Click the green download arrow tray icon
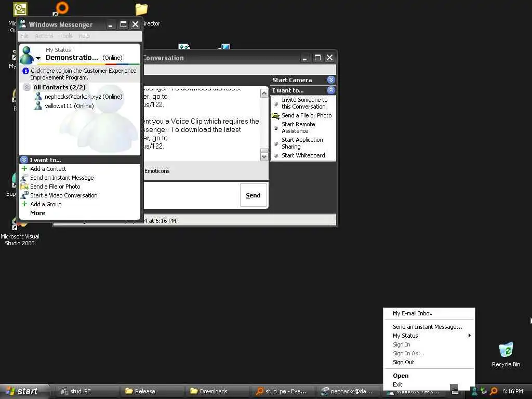 click(484, 391)
